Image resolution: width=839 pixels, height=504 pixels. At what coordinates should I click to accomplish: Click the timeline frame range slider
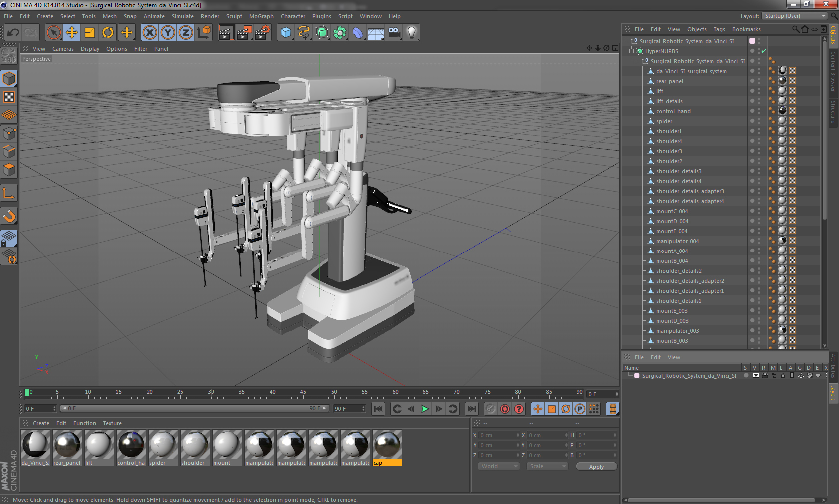tap(195, 408)
